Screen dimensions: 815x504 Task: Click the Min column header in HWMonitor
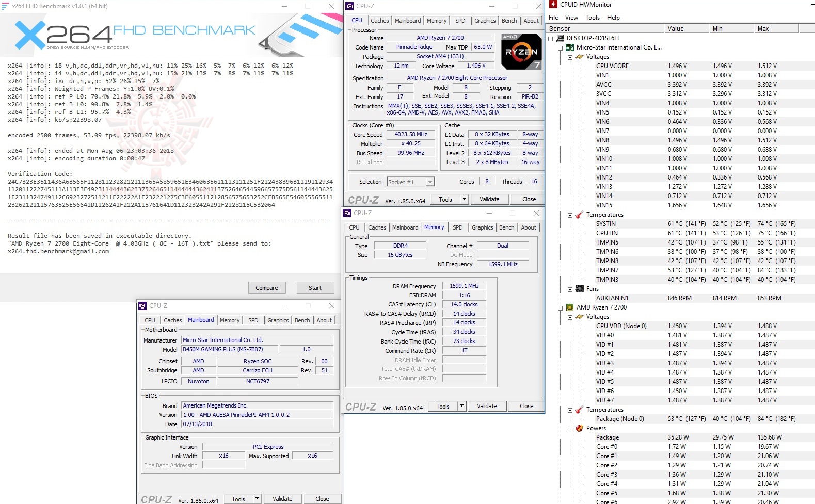pos(731,29)
